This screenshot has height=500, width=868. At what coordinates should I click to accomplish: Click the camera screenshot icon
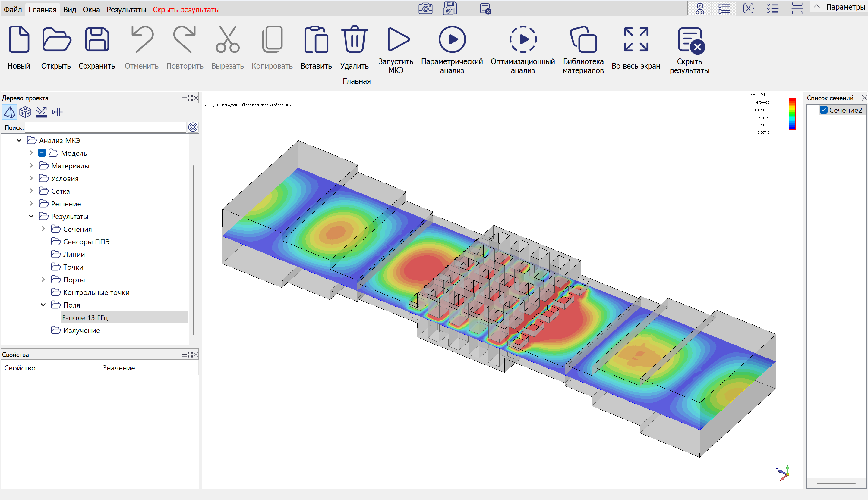pyautogui.click(x=425, y=8)
